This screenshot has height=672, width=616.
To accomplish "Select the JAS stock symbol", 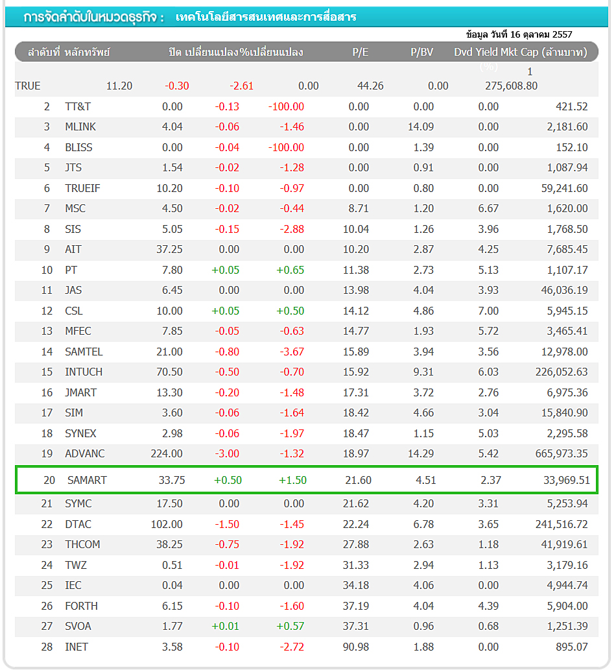I will point(73,291).
